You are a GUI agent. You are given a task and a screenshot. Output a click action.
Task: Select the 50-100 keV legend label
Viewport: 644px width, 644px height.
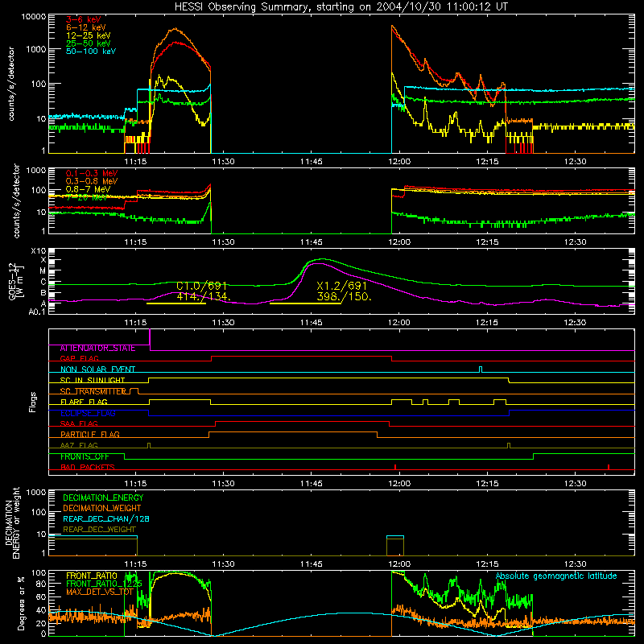click(x=91, y=52)
